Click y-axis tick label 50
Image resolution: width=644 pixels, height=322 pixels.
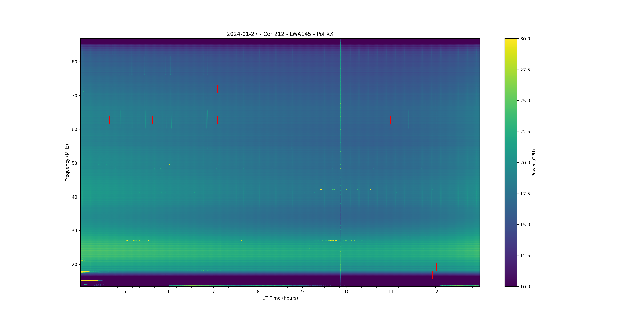point(75,163)
